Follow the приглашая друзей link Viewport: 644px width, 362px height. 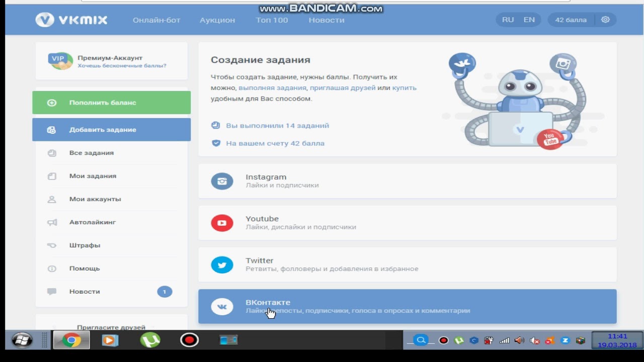pos(343,88)
